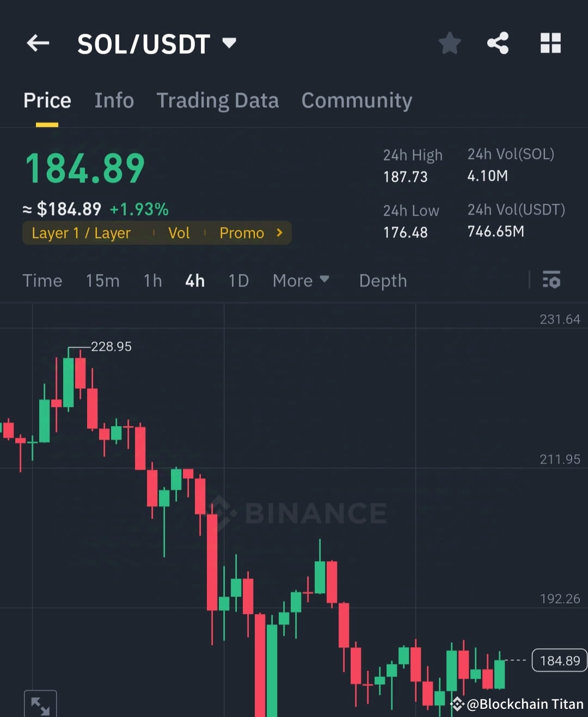Tap the 184.89 current price marker

coord(559,660)
